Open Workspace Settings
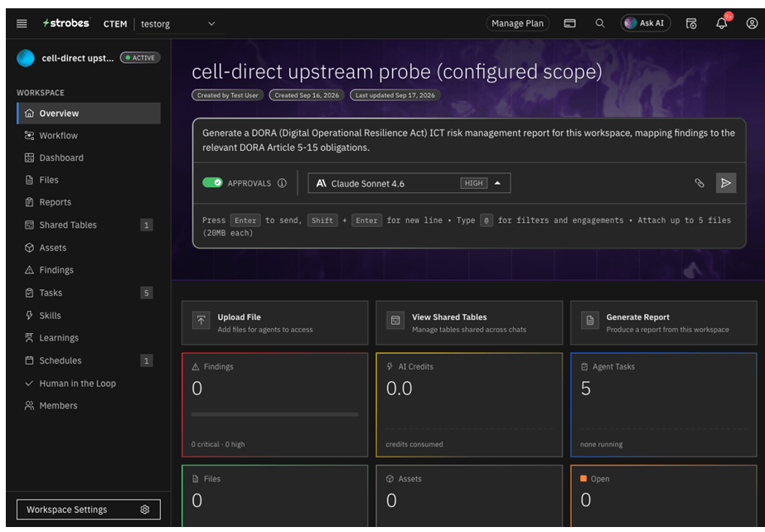This screenshot has width=765, height=532. point(89,509)
